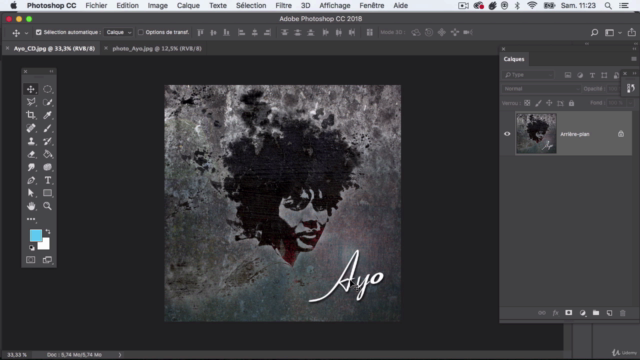
Task: Select the Elliptical Marquee tool
Action: [x=47, y=89]
